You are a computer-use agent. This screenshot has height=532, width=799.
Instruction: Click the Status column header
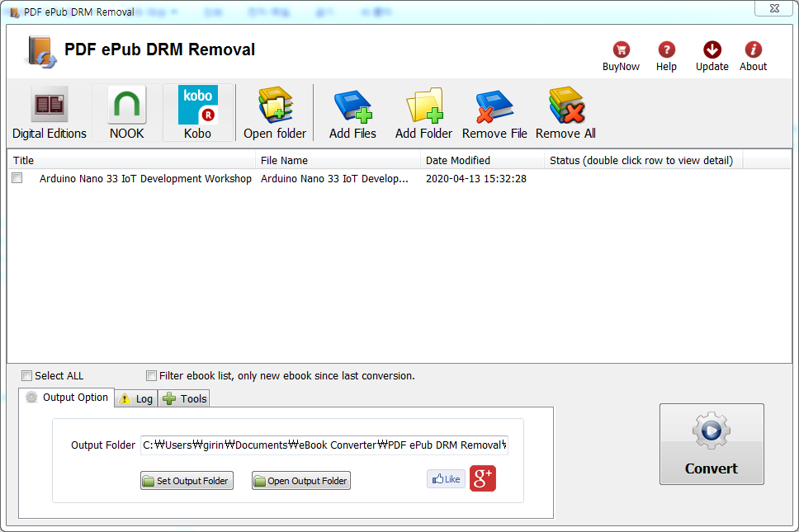[x=644, y=160]
